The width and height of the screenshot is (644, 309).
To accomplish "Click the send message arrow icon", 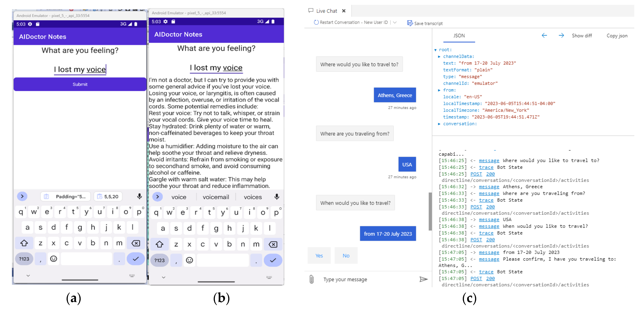I will (x=423, y=279).
